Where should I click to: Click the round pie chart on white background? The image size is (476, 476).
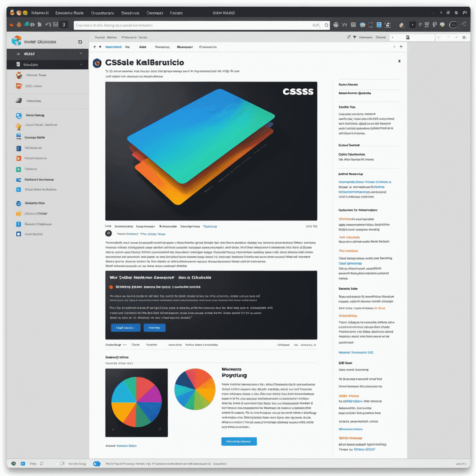click(195, 389)
